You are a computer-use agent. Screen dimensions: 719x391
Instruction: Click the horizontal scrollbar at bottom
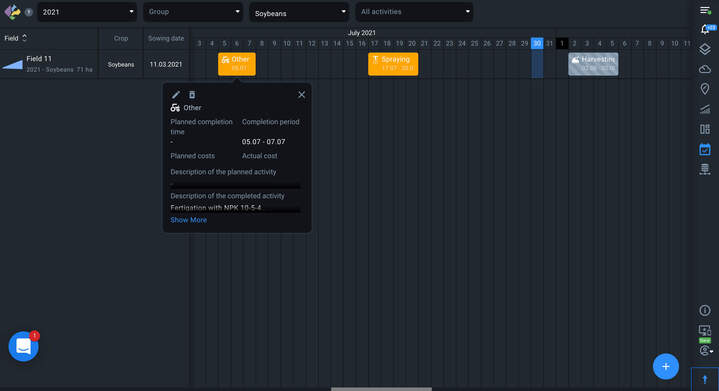coord(382,389)
